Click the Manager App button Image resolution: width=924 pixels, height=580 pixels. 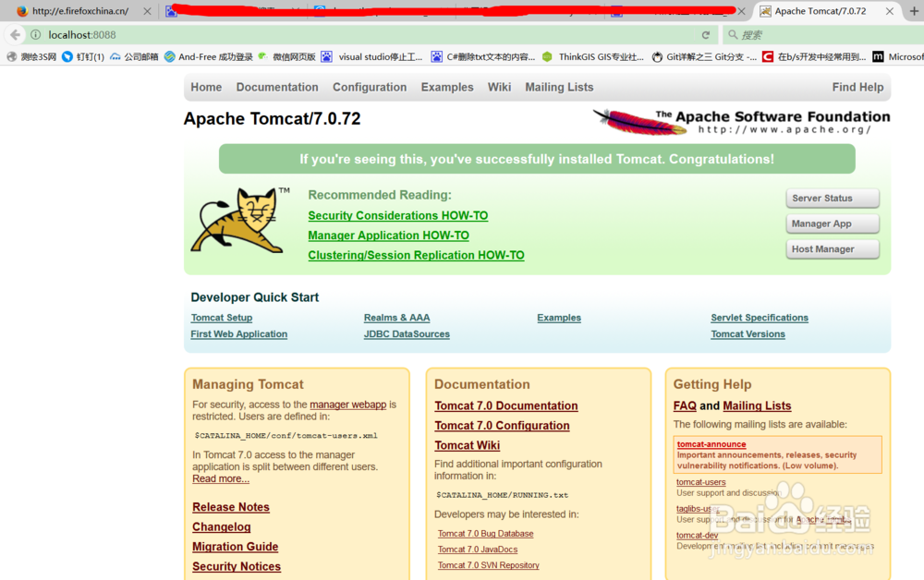coord(833,224)
